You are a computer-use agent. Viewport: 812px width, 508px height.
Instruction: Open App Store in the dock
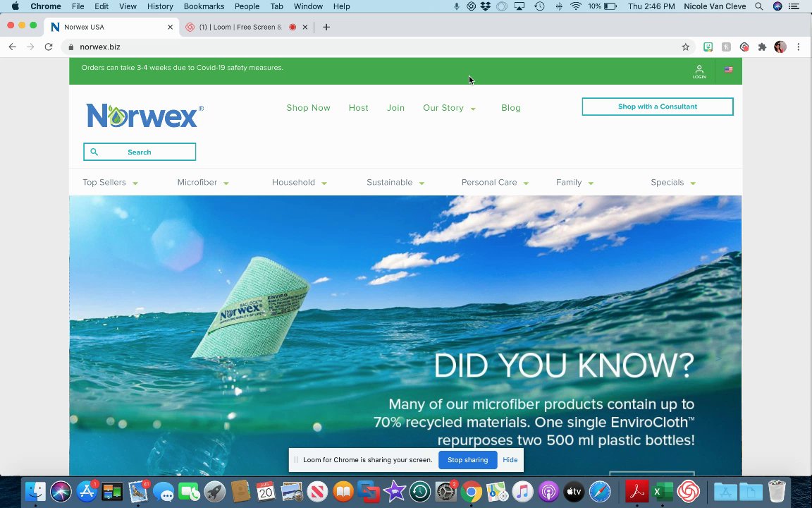(87, 491)
